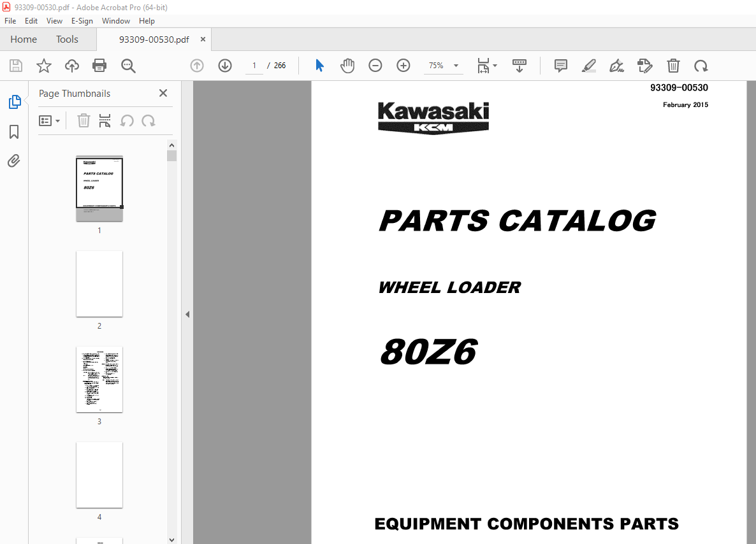The height and width of the screenshot is (544, 756).
Task: Click thumbnail scrollbar down arrow
Action: (x=171, y=540)
